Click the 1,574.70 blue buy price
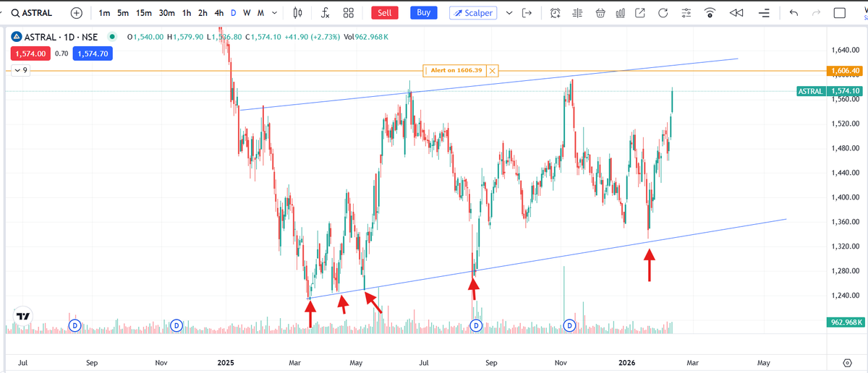Screen dimensions: 868x373 pyautogui.click(x=91, y=53)
